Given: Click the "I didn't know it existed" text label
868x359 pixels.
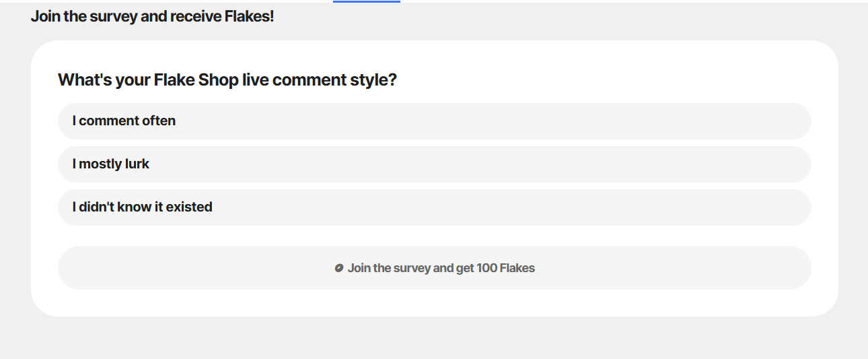Looking at the screenshot, I should [x=142, y=207].
